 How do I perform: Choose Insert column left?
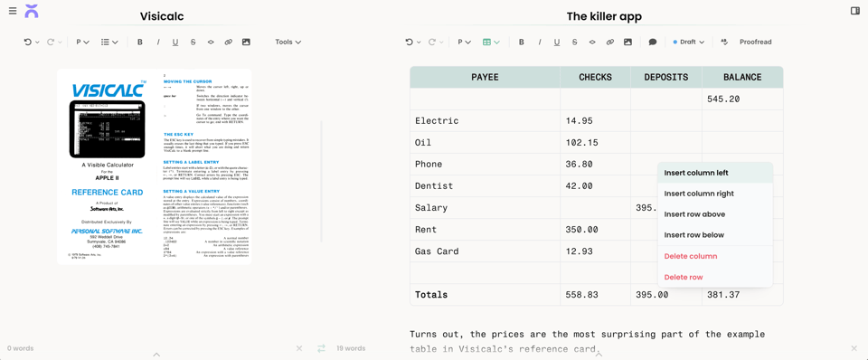tap(714, 173)
